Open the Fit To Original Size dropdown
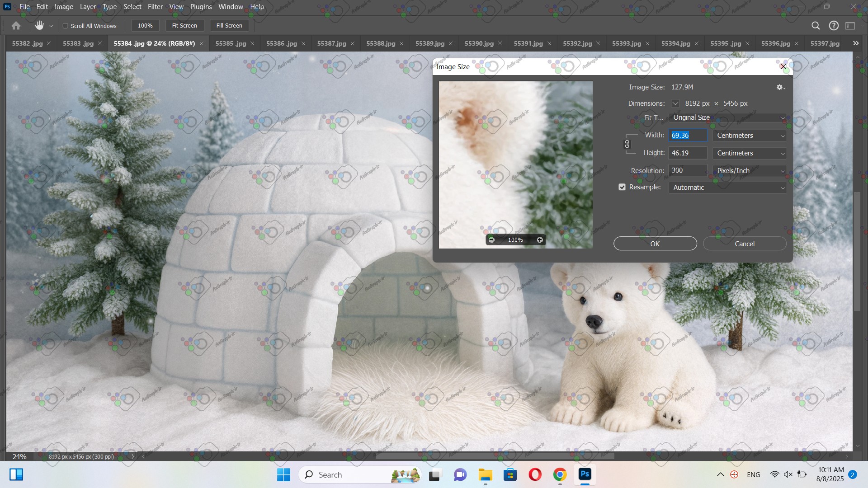Viewport: 868px width, 488px height. coord(727,117)
